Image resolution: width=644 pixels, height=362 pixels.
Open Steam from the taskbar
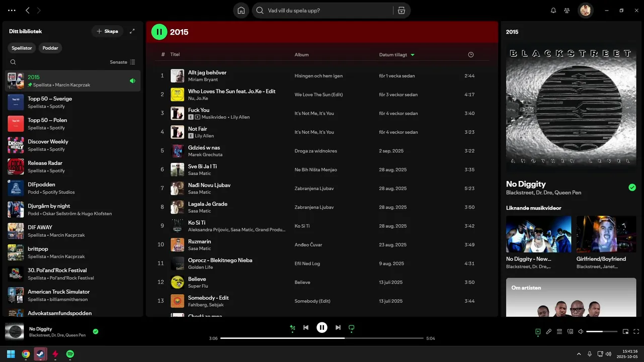click(40, 354)
